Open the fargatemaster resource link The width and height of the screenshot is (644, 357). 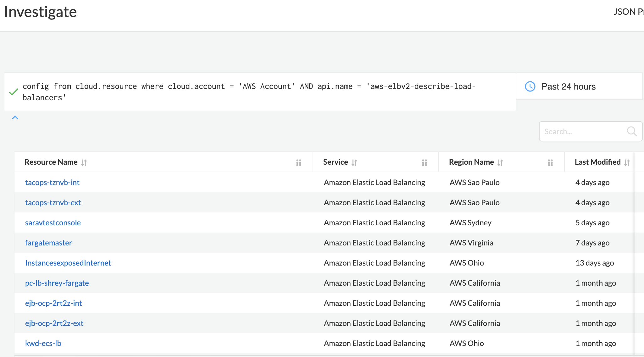point(48,243)
